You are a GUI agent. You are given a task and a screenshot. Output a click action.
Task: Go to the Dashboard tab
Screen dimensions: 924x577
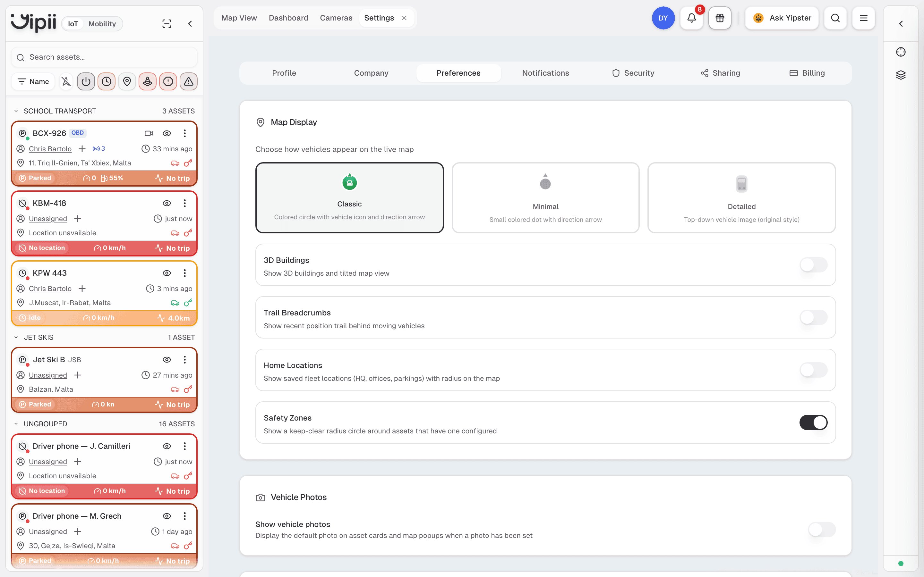(x=288, y=18)
